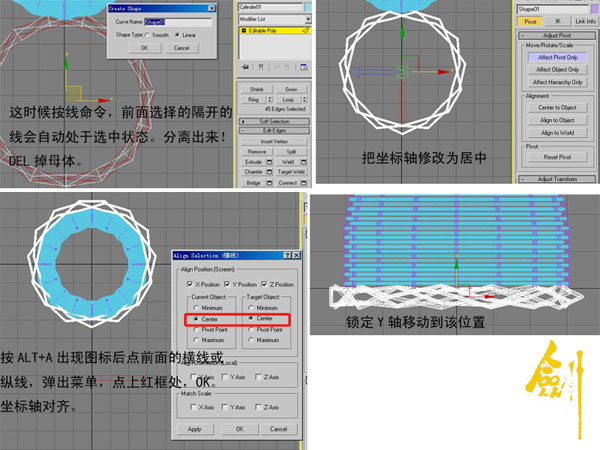
Task: Click Cancel in Align Selection dialog
Action: point(278,429)
